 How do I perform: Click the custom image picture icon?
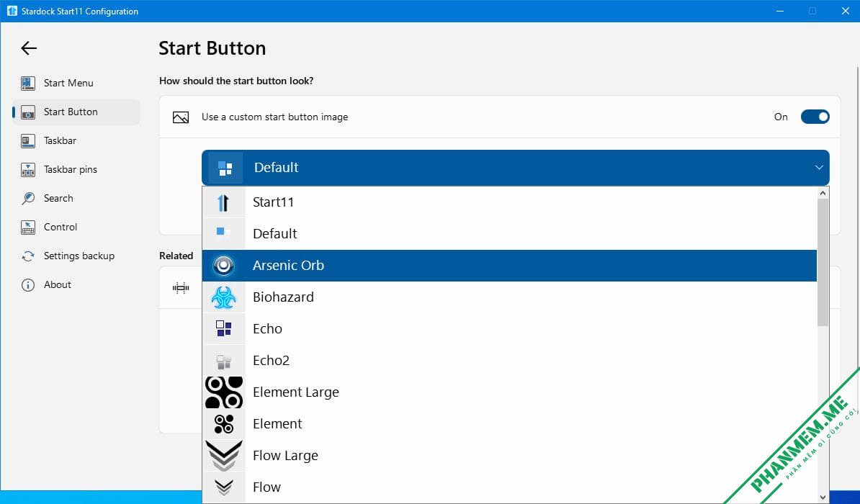coord(181,117)
